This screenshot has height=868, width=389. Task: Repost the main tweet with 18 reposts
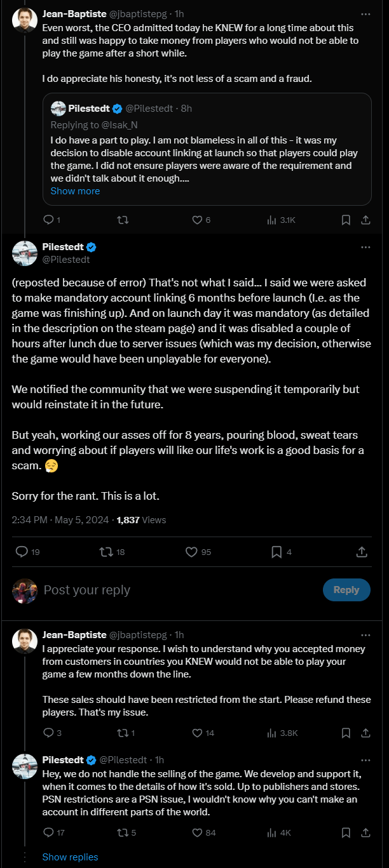[x=106, y=552]
